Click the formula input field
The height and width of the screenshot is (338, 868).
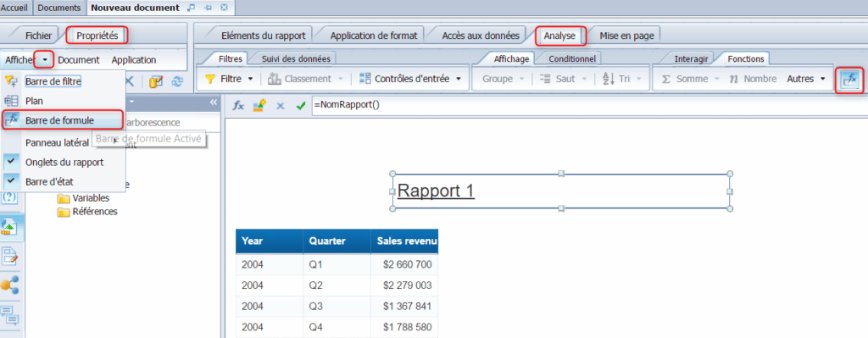pyautogui.click(x=589, y=105)
